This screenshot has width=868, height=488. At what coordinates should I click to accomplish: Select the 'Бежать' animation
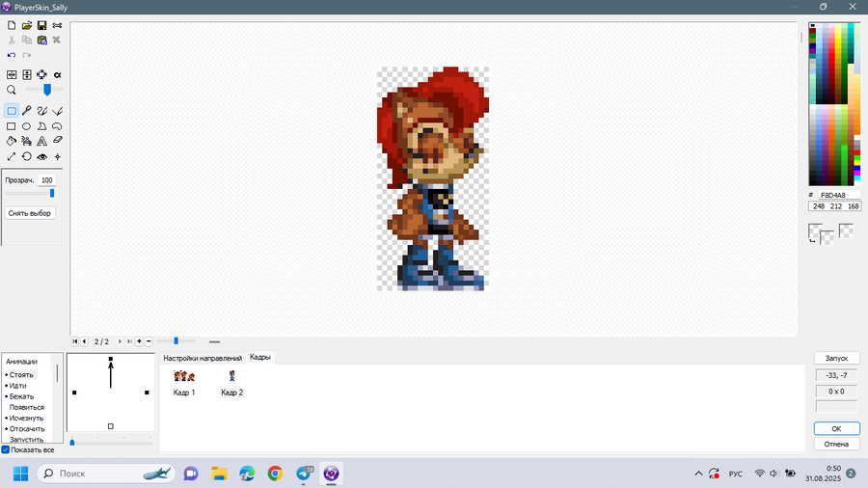tap(21, 396)
